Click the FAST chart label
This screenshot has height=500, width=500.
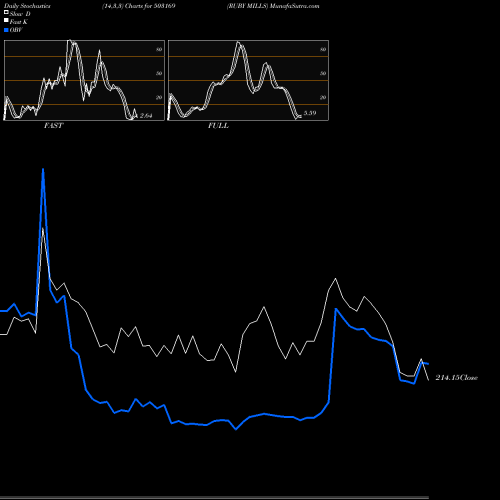point(53,126)
